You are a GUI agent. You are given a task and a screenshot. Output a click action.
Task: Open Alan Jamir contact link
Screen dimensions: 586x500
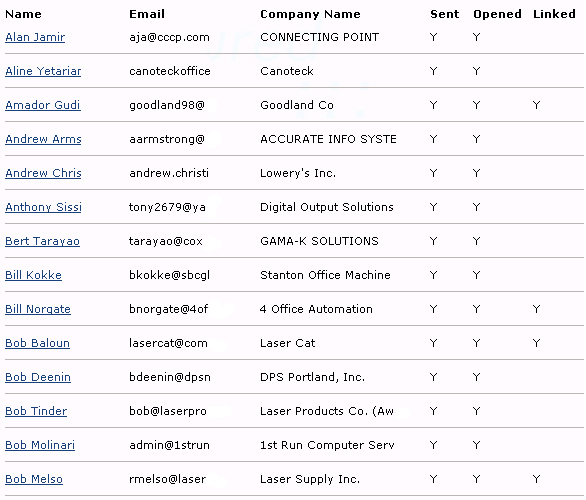(x=35, y=37)
